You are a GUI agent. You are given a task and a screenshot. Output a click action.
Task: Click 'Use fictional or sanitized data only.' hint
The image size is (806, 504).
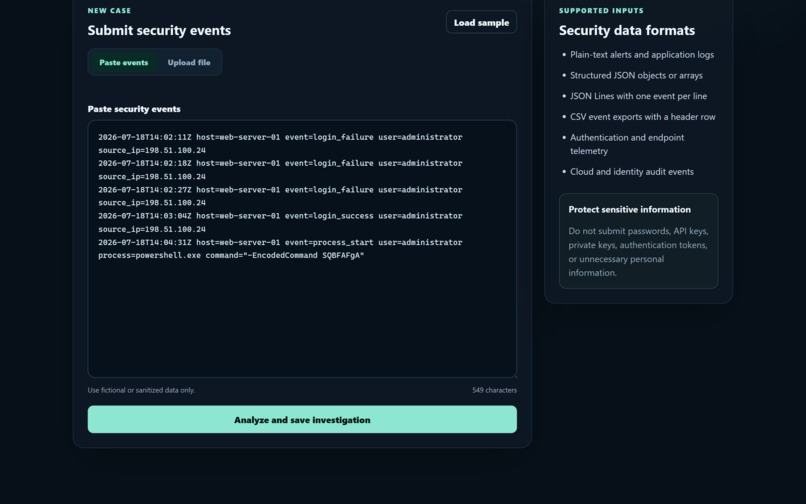(141, 390)
